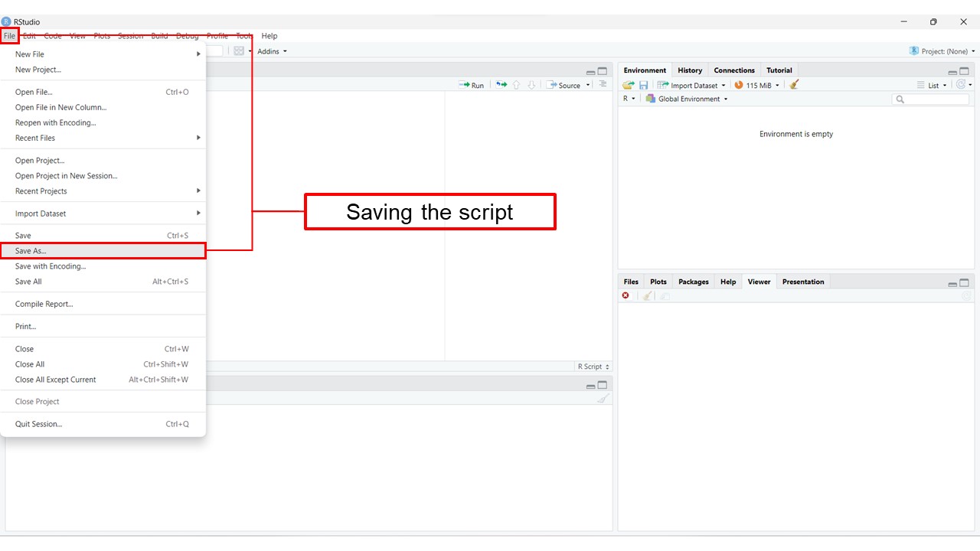Select Close All Except Current entry
Image resolution: width=980 pixels, height=551 pixels.
click(103, 380)
